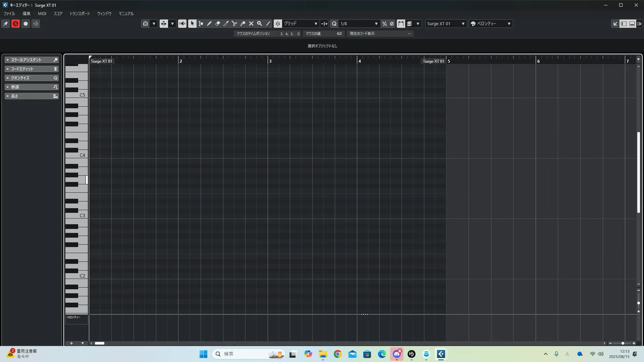Click the ベロシティー controller lane label
Image resolution: width=644 pixels, height=362 pixels.
(73, 317)
